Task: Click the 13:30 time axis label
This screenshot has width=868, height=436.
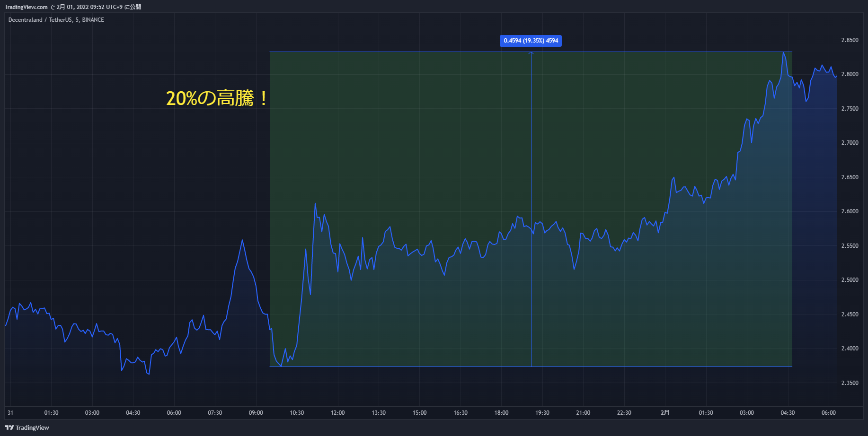Action: (x=379, y=413)
